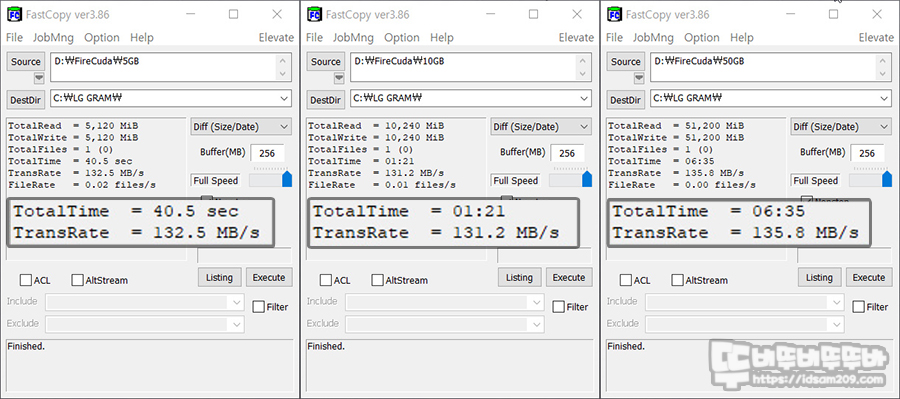
Task: Click FastCopy app icon in 50GB window
Action: (x=615, y=14)
